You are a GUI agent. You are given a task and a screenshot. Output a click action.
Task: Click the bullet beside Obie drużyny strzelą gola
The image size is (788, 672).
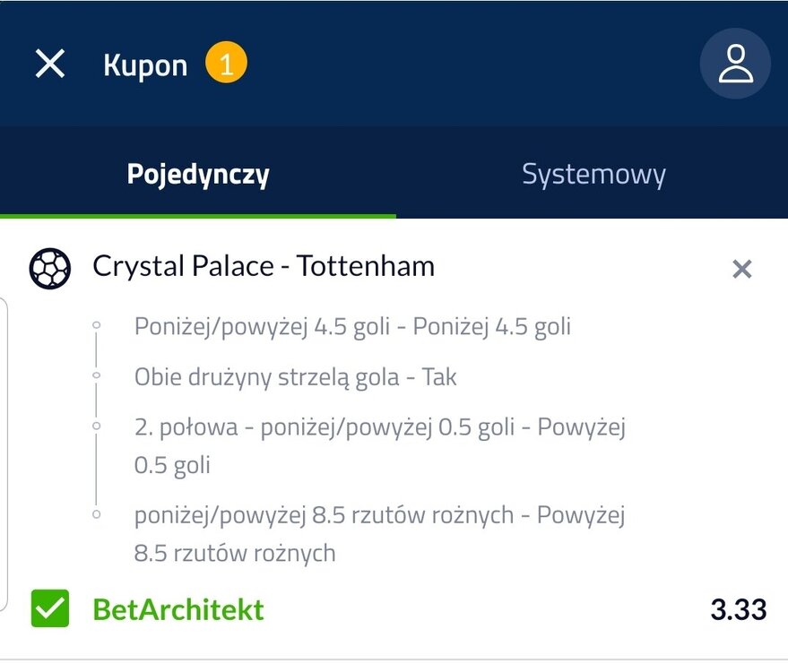(97, 377)
